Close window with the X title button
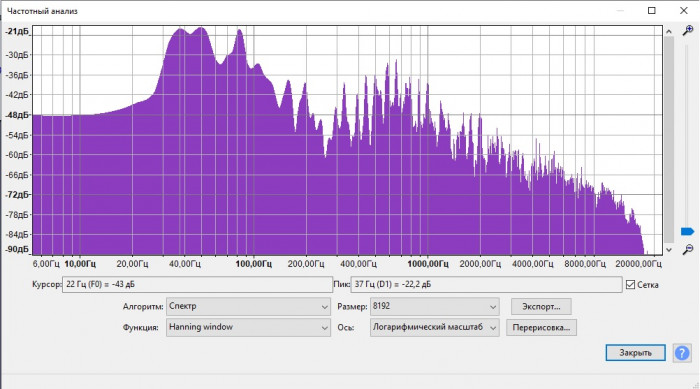 click(683, 11)
